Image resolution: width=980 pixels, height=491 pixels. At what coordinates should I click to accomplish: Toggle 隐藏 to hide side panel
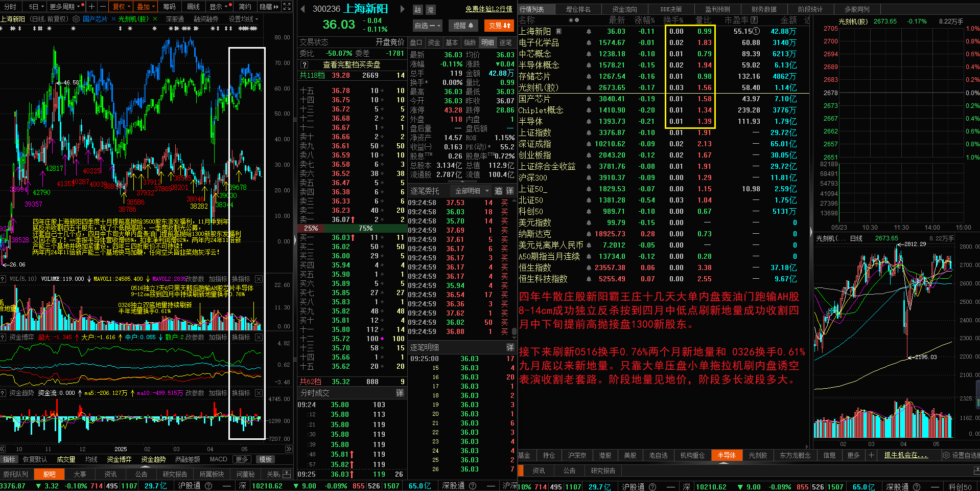269,7
